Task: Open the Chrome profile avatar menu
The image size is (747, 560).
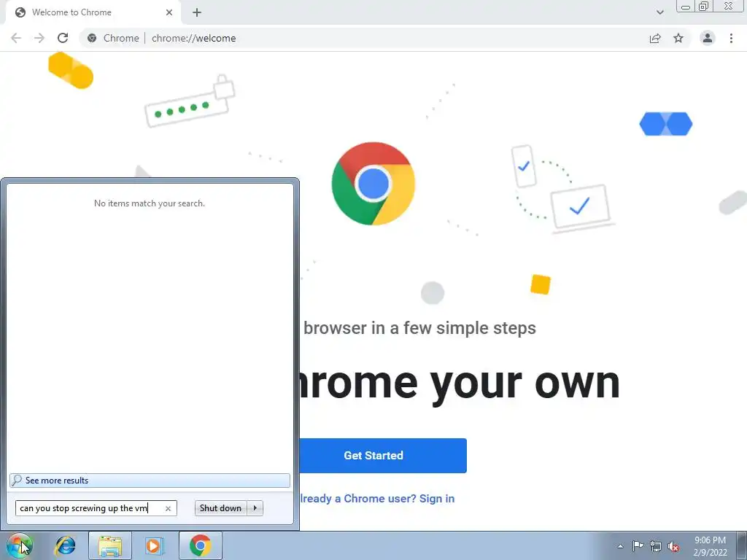Action: (x=708, y=38)
